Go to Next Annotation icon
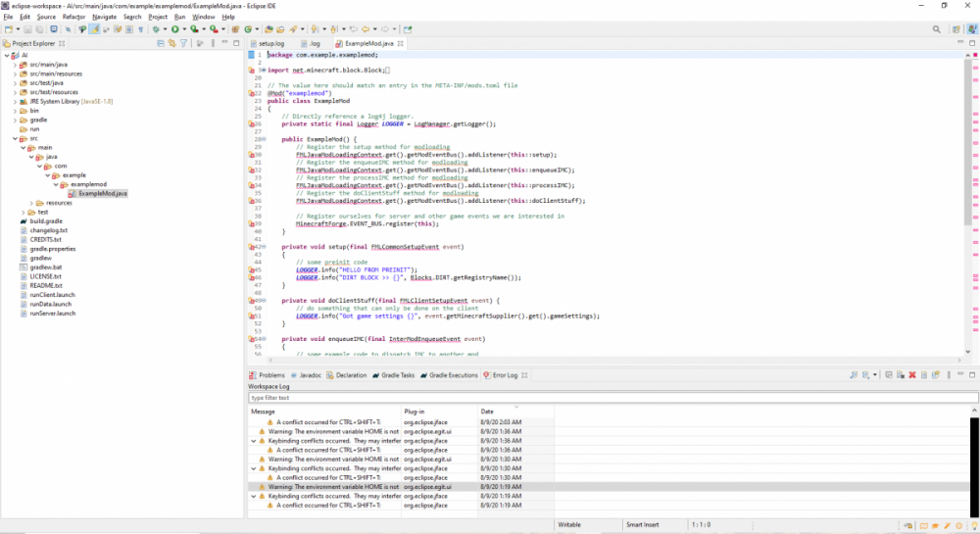The height and width of the screenshot is (534, 980). coord(315,28)
